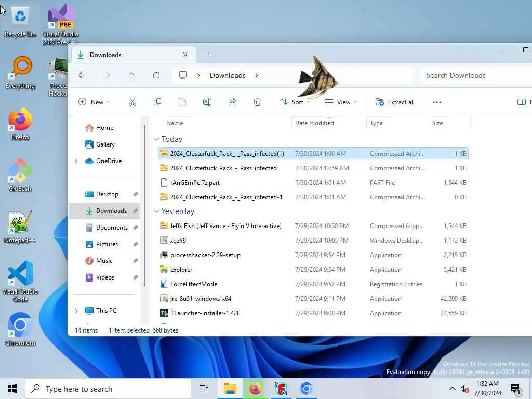Go back in File Explorer
532x399 pixels.
pos(82,75)
